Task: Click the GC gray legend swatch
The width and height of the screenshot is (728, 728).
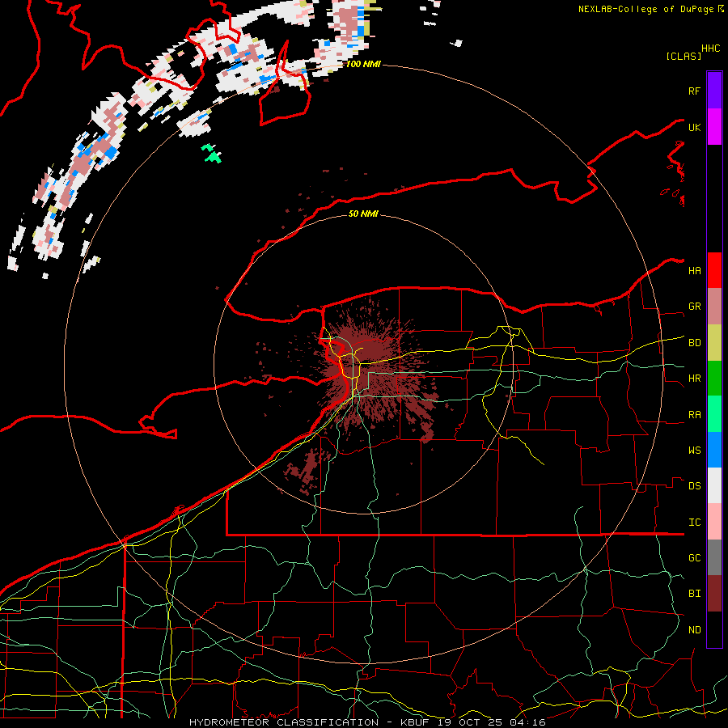Action: point(714,557)
